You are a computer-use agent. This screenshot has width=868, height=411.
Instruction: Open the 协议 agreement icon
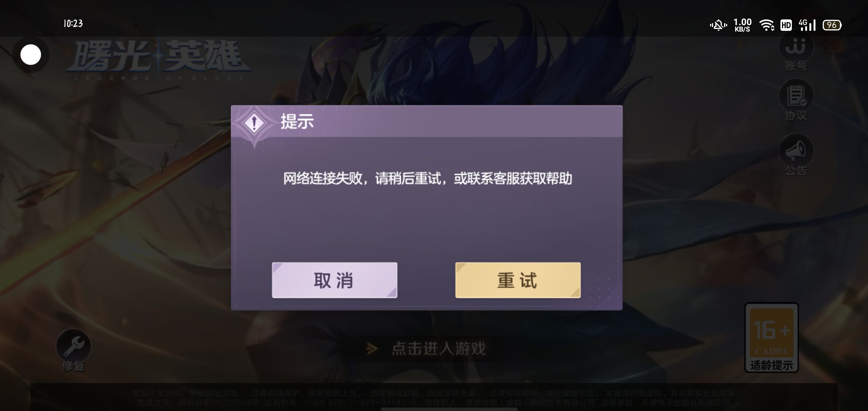(x=796, y=101)
